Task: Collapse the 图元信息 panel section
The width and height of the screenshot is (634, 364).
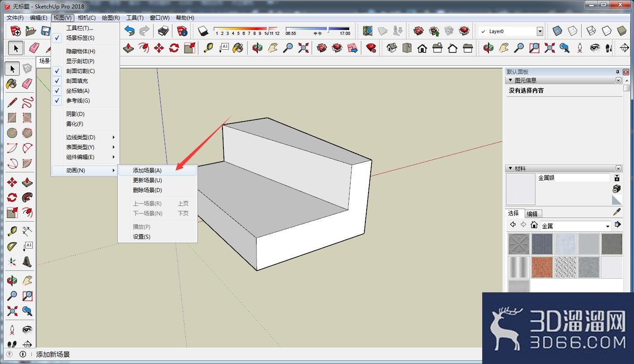Action: pyautogui.click(x=510, y=81)
